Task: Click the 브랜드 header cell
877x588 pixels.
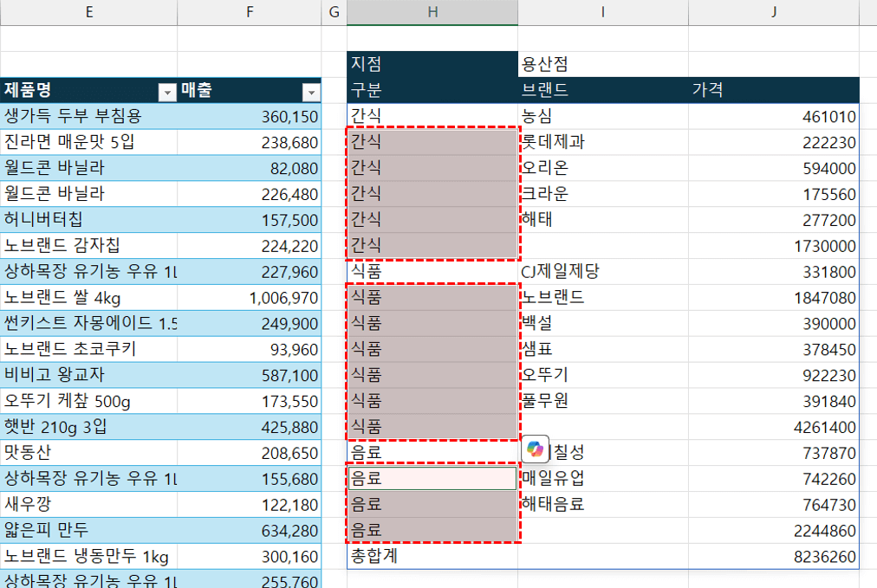Action: click(x=602, y=90)
